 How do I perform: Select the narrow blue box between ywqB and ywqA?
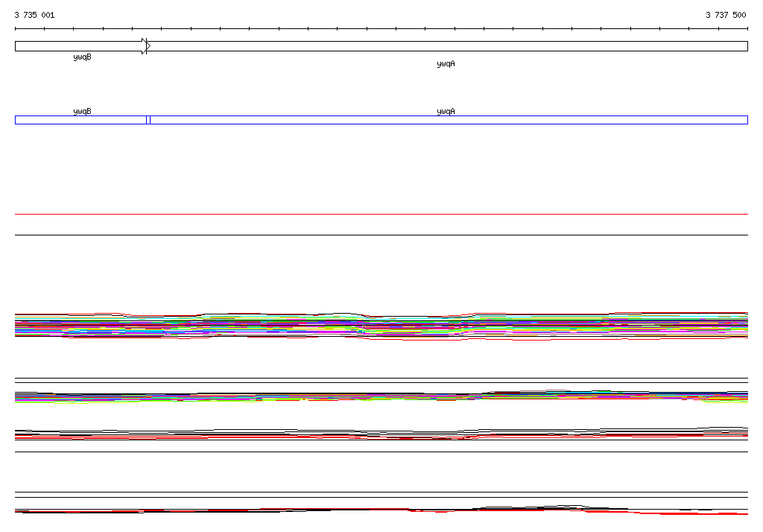click(x=148, y=120)
